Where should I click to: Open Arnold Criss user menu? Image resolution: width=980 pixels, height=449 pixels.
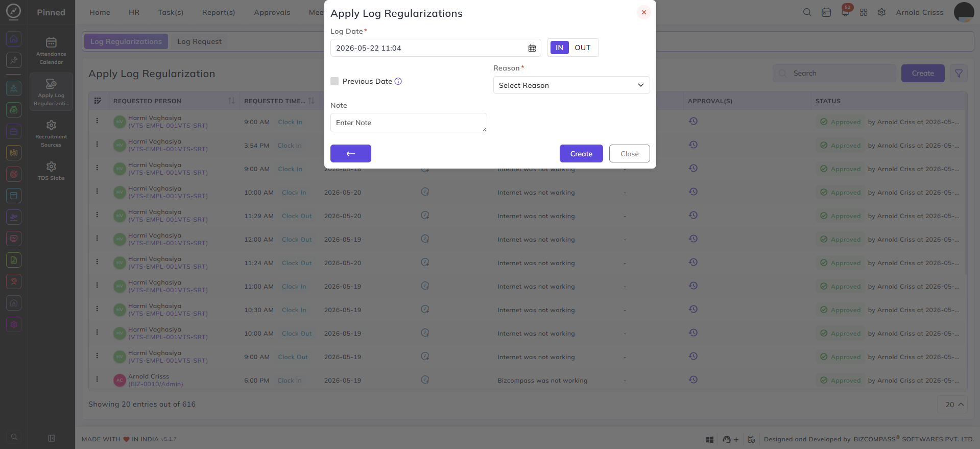pyautogui.click(x=919, y=12)
